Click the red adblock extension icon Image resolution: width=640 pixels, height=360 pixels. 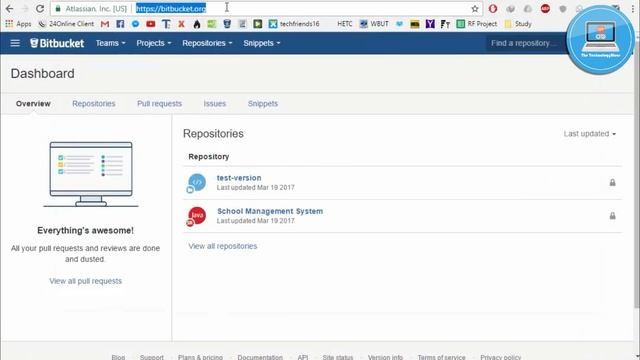coord(545,9)
